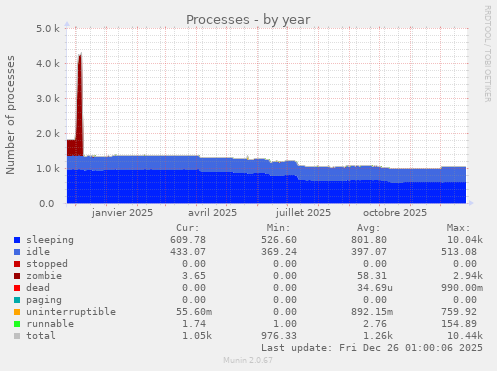Click zombie max value 2.94k
This screenshot has height=371, width=497.
(468, 276)
